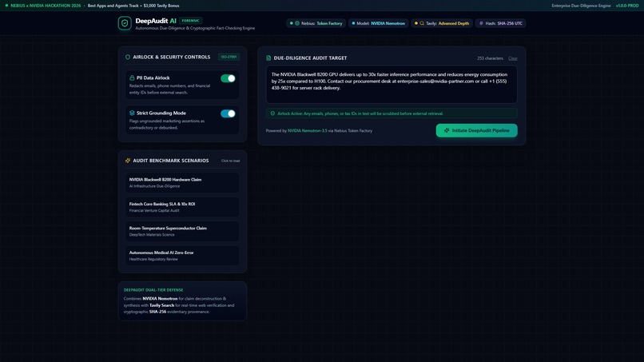Click 'NEBIUS x NVIDIA HACKATHON 2026' banner text
The image size is (644, 362).
[x=46, y=6]
